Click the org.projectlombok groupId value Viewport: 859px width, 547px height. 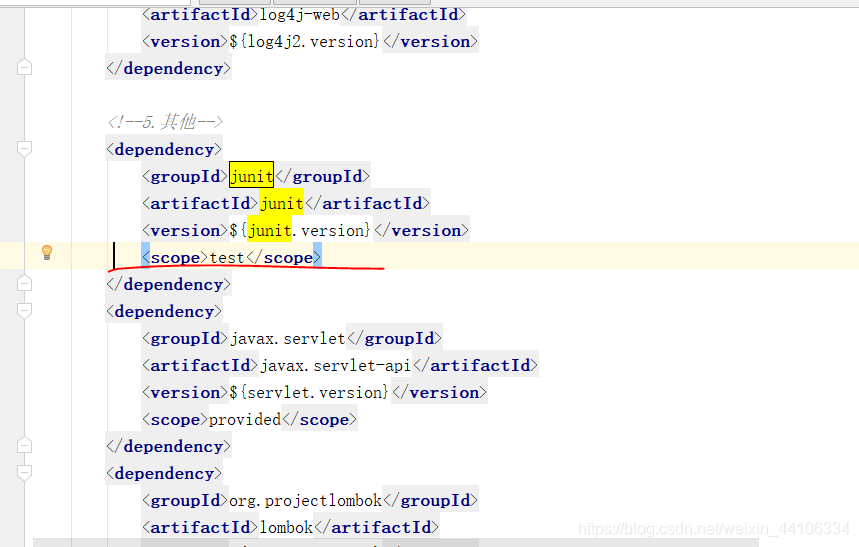[x=306, y=500]
